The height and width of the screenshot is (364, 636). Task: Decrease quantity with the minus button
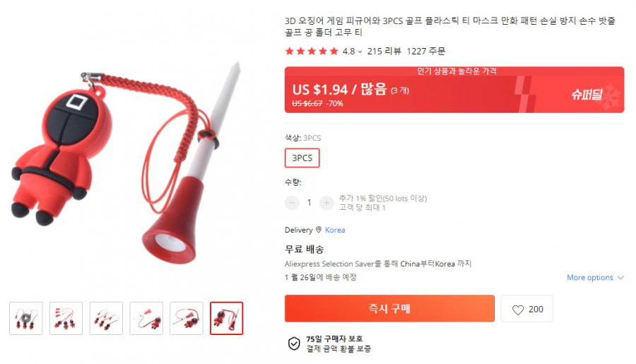[292, 202]
